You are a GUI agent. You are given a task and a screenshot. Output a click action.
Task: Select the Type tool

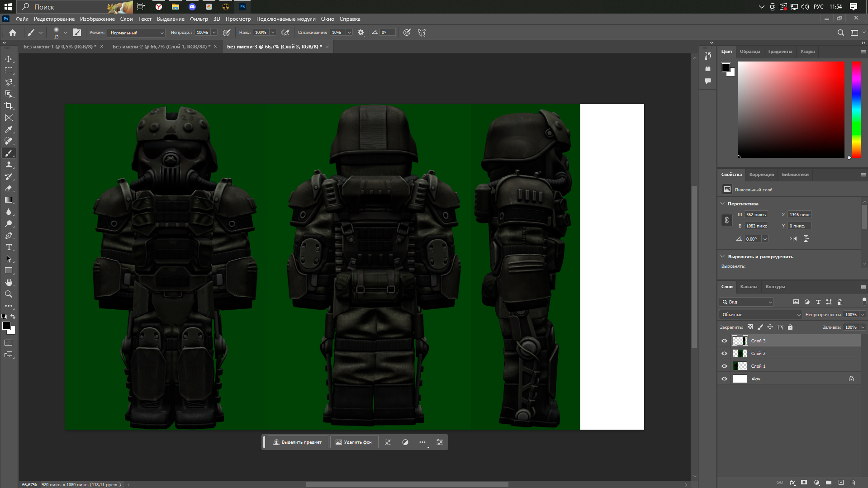[x=9, y=247]
